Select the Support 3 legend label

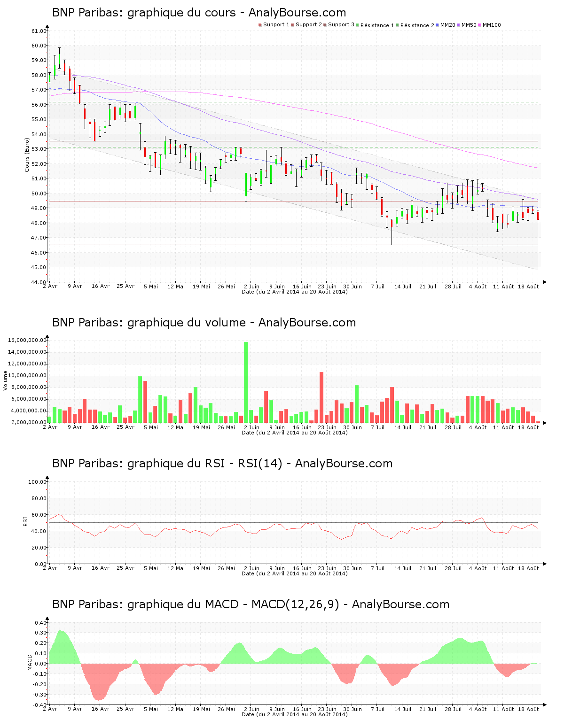click(341, 25)
